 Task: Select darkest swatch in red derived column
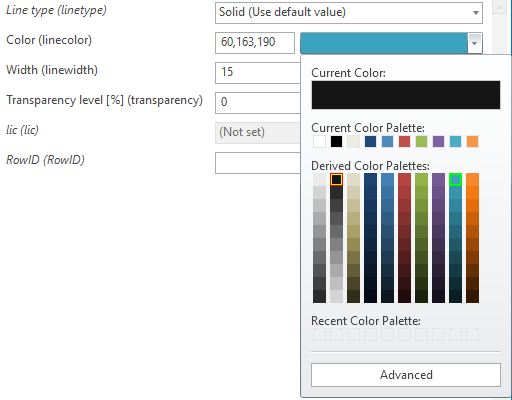coord(404,296)
